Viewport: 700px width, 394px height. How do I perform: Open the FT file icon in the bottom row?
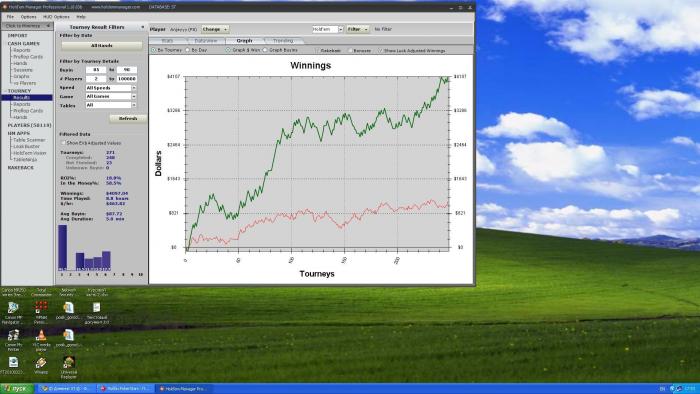tap(13, 362)
